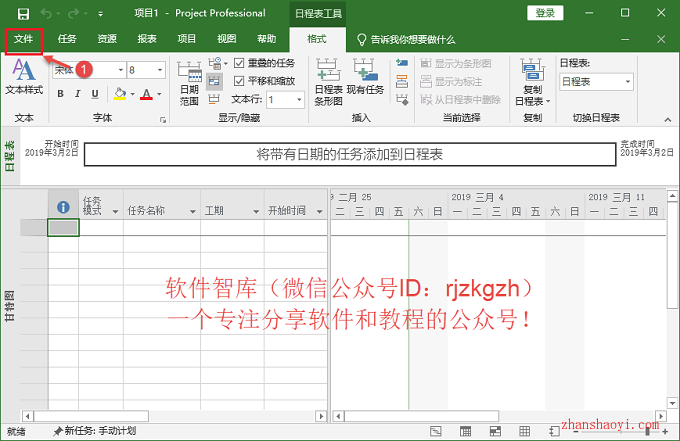Open Quick Access Toolbar customize arrow
680x441 pixels.
101,14
